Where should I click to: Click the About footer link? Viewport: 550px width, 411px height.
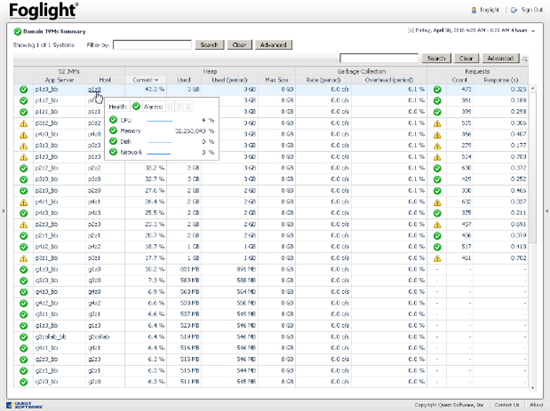point(536,405)
